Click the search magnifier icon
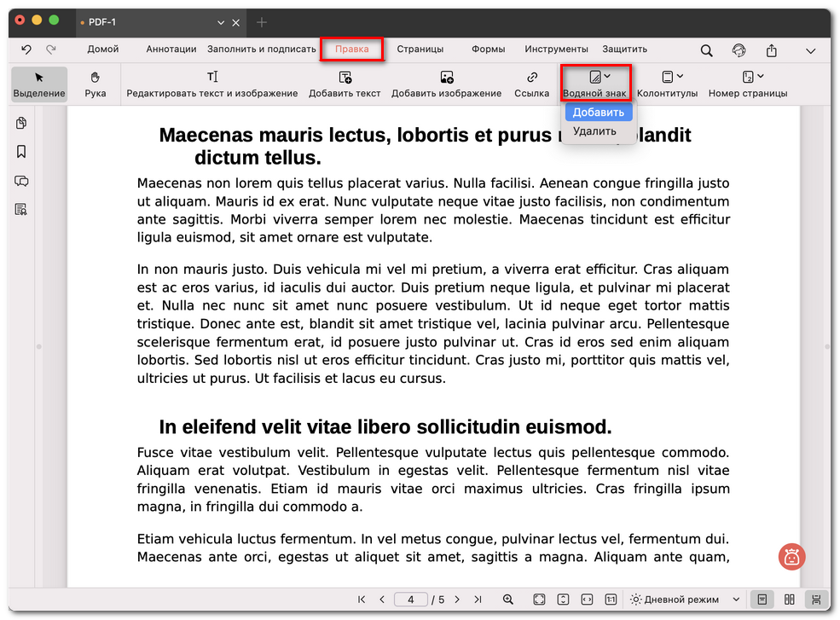Viewport: 840px width, 620px height. (x=706, y=50)
